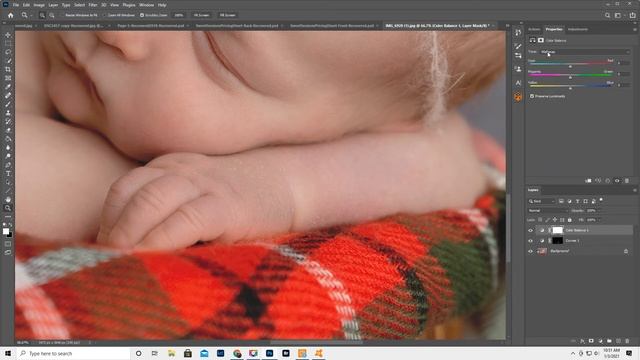This screenshot has width=640, height=360.
Task: Hide the Background layer
Action: [x=531, y=251]
